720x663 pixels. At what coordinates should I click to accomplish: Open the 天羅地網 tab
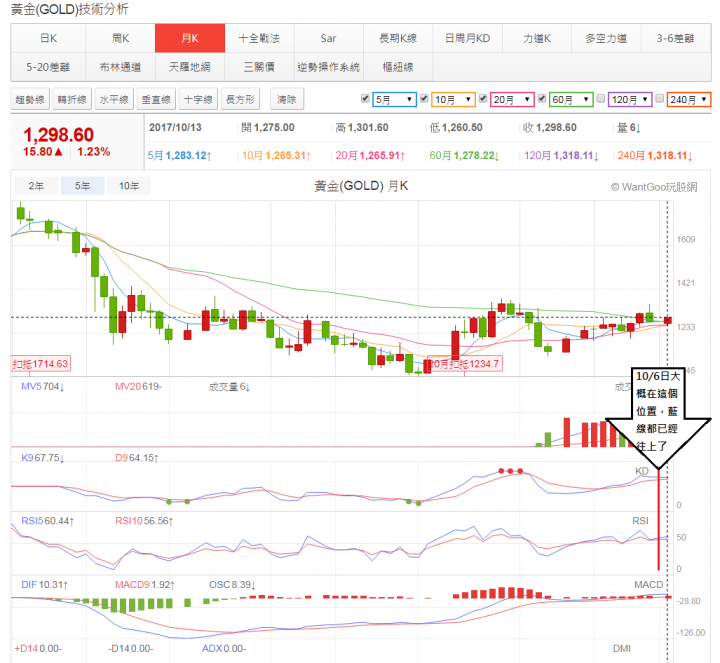[x=190, y=67]
